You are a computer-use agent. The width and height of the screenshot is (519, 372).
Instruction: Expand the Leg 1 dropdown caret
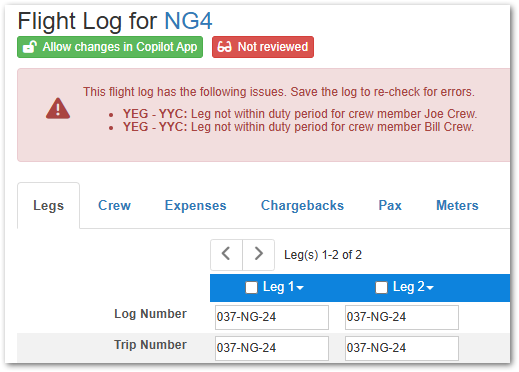pos(300,288)
